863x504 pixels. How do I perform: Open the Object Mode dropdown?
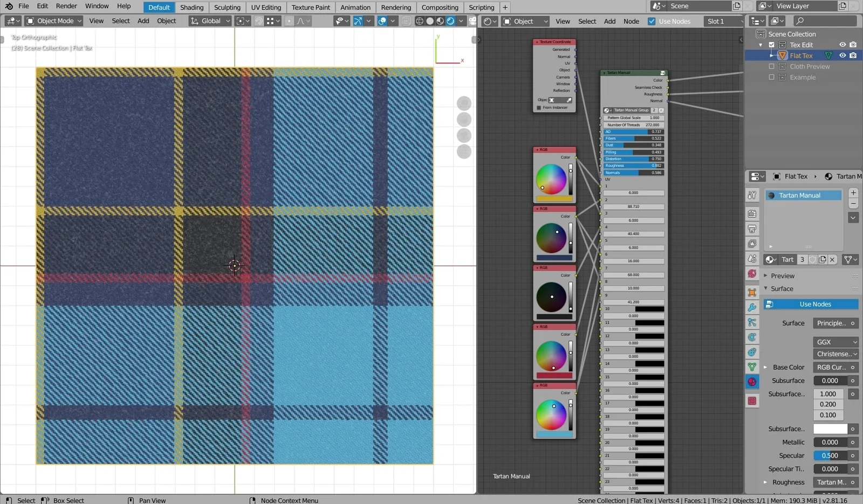click(53, 20)
